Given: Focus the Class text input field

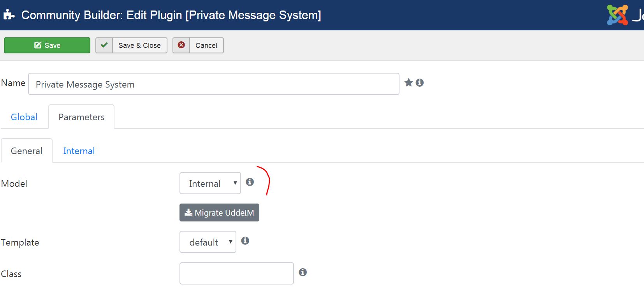Looking at the screenshot, I should pyautogui.click(x=237, y=273).
